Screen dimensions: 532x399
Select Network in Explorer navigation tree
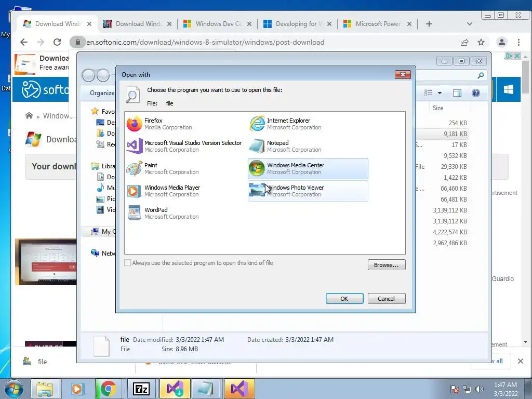coord(103,253)
